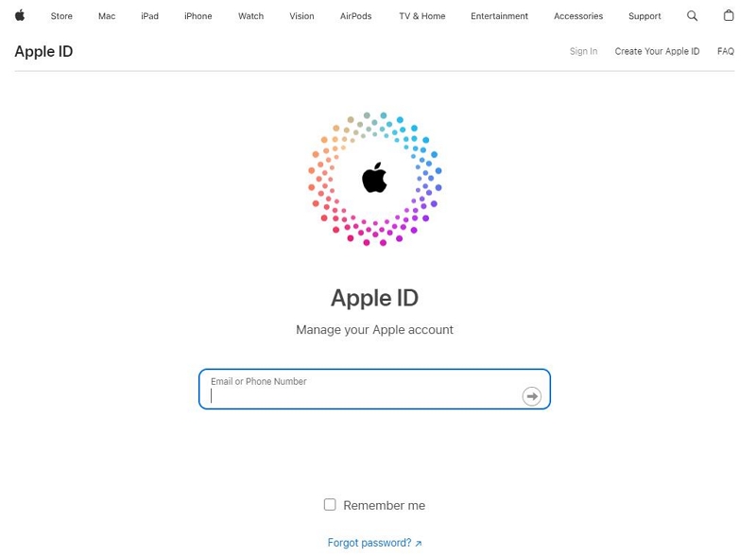Click the Apple logo in the navigation bar
This screenshot has height=556, width=756.
tap(20, 15)
